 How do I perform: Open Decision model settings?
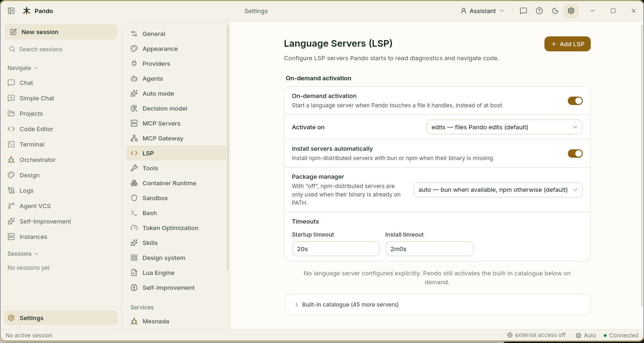click(176, 108)
